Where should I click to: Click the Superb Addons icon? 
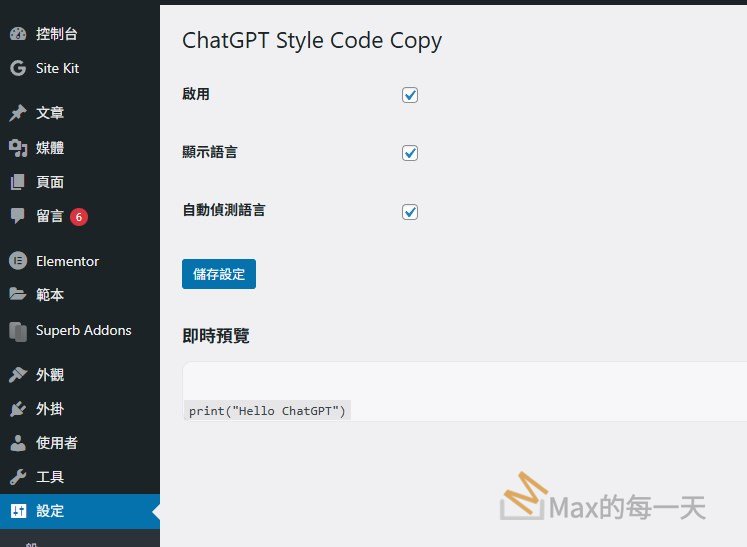coord(17,330)
